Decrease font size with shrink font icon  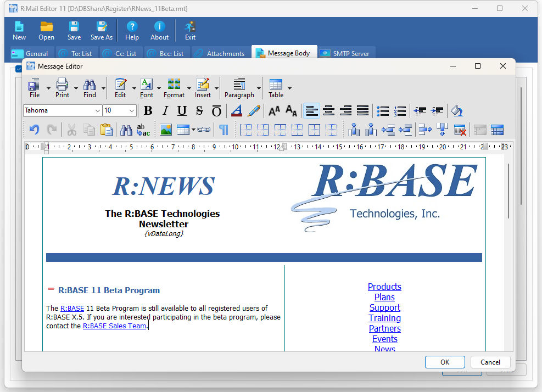[291, 110]
